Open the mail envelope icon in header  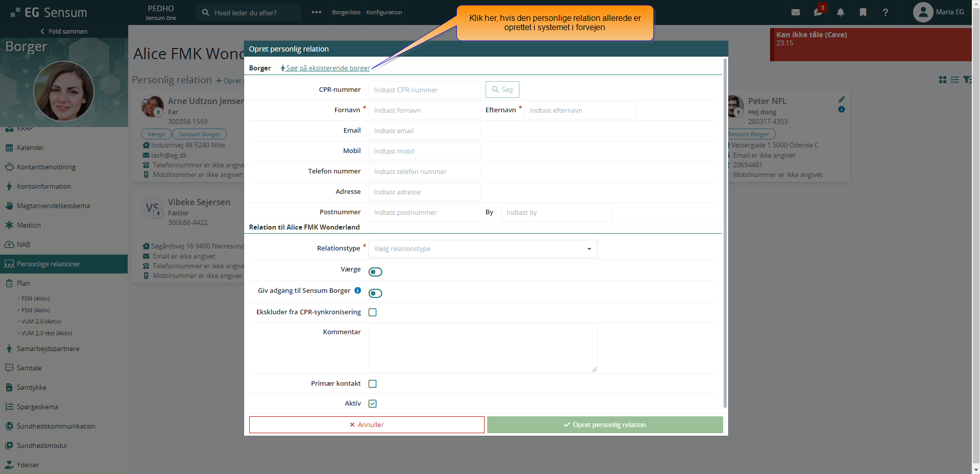tap(795, 12)
